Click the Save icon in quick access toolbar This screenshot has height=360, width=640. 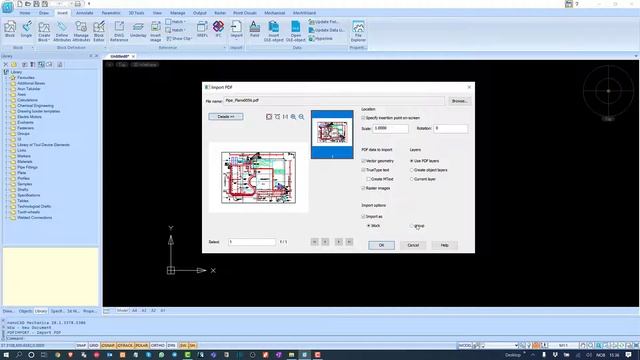[x=36, y=4]
